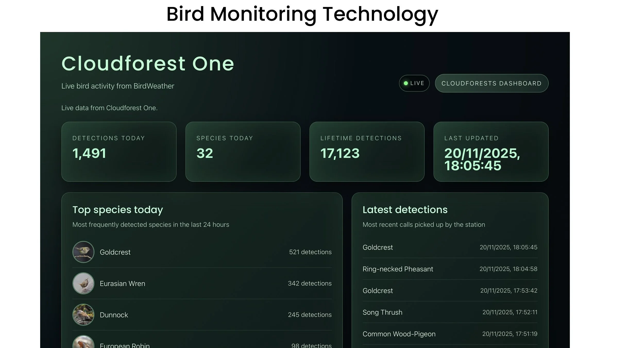Open the Cloudforests Dashboard button
Image resolution: width=644 pixels, height=348 pixels.
(492, 83)
